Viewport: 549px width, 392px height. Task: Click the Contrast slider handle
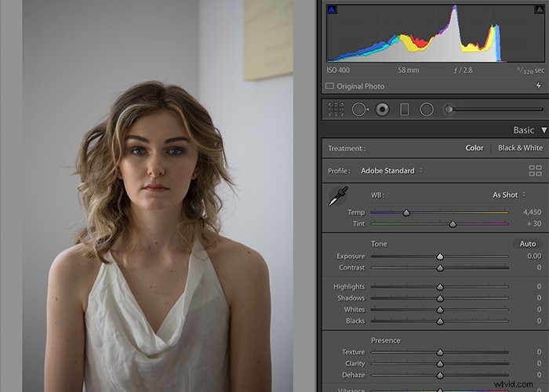click(x=440, y=268)
